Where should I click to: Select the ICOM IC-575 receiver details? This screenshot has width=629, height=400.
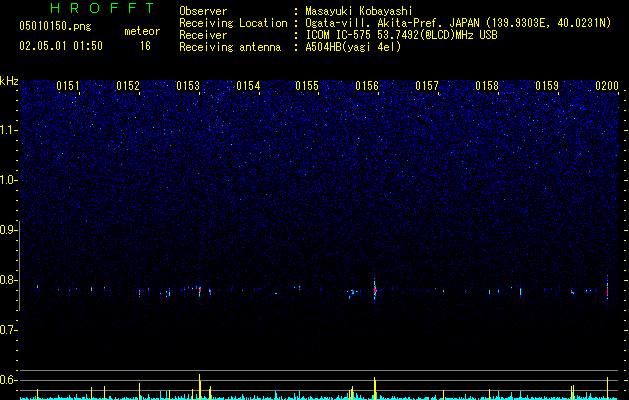(x=401, y=35)
